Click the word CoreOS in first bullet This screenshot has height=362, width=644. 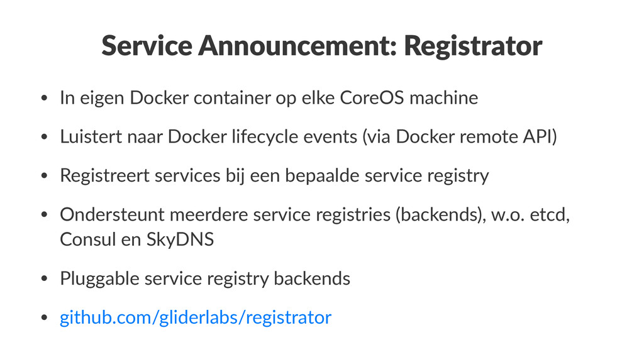click(372, 98)
